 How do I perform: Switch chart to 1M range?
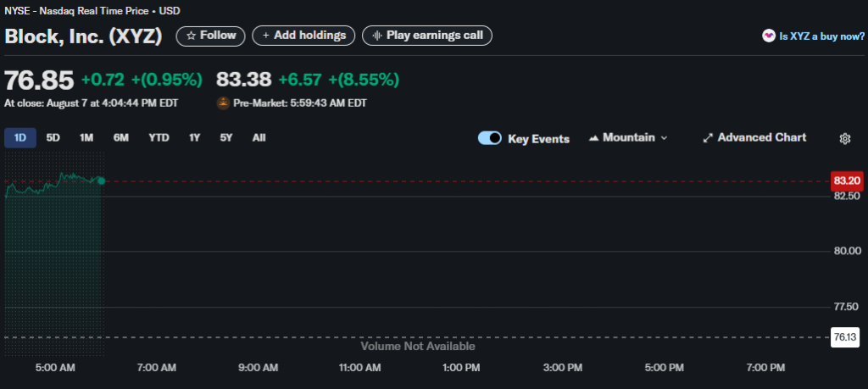[86, 138]
